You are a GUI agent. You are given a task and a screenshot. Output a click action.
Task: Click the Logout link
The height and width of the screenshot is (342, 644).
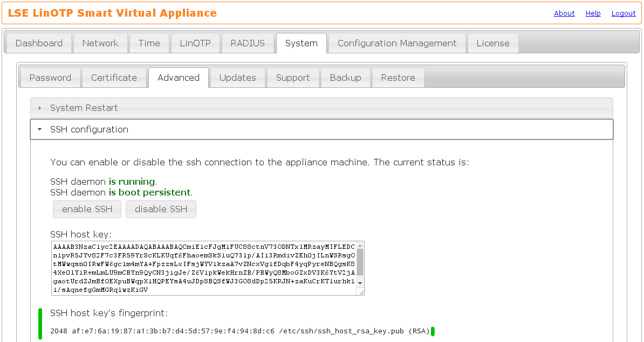pos(623,13)
